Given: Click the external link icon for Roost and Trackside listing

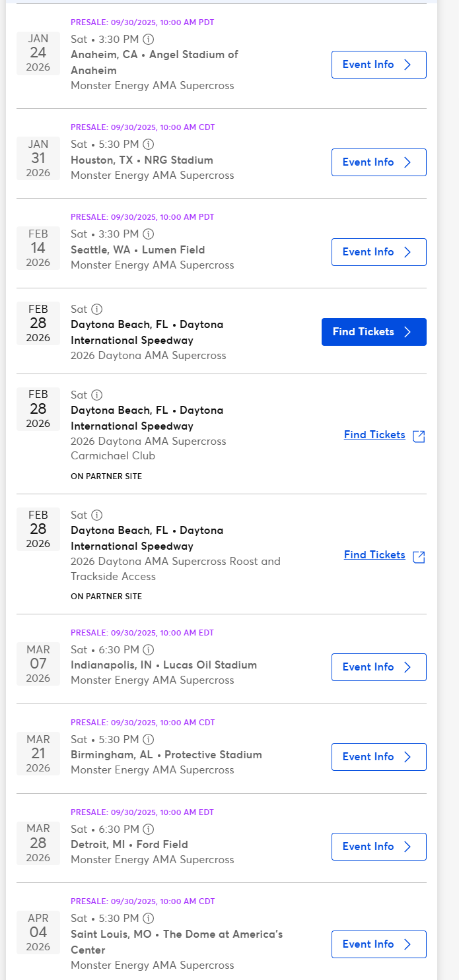Looking at the screenshot, I should [x=419, y=556].
